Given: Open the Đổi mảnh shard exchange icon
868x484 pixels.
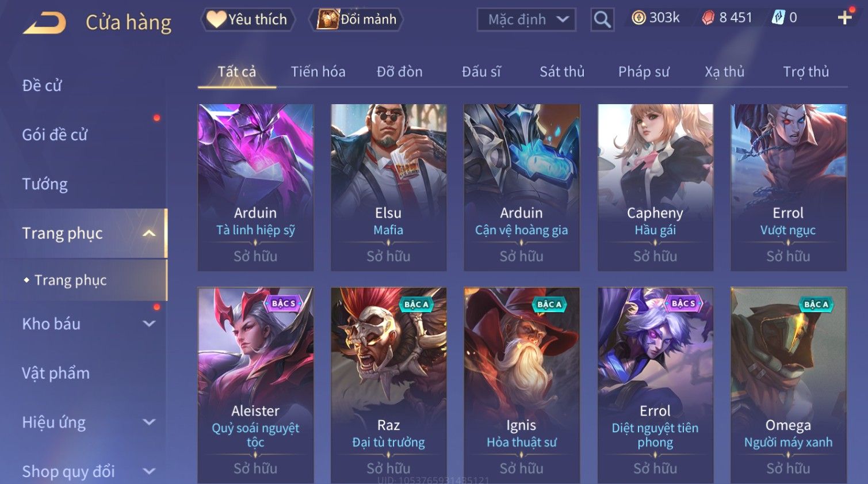Looking at the screenshot, I should tap(328, 20).
